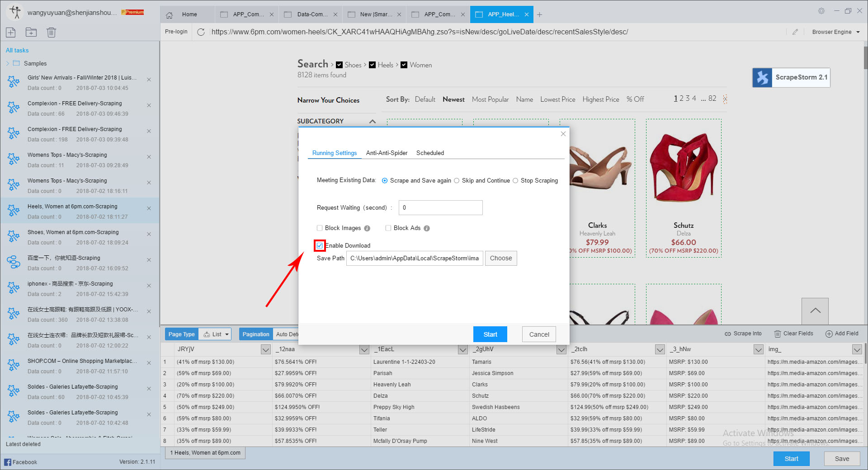
Task: Select Scrape and Save again option
Action: click(385, 181)
